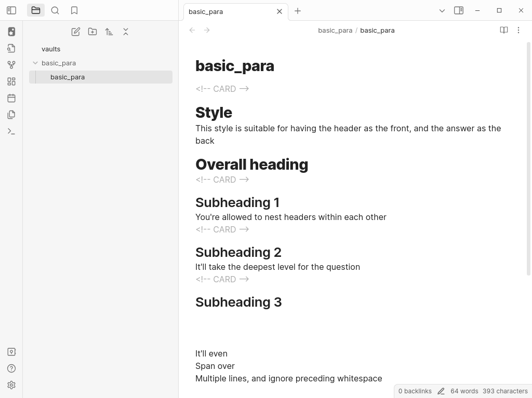Select the basic_para tab
Image resolution: width=532 pixels, height=398 pixels.
pos(229,11)
